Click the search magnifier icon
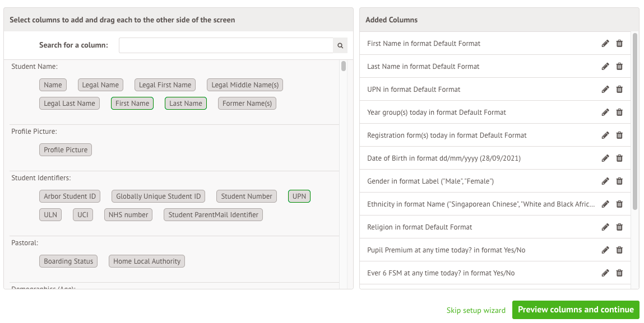The height and width of the screenshot is (323, 644). point(340,45)
